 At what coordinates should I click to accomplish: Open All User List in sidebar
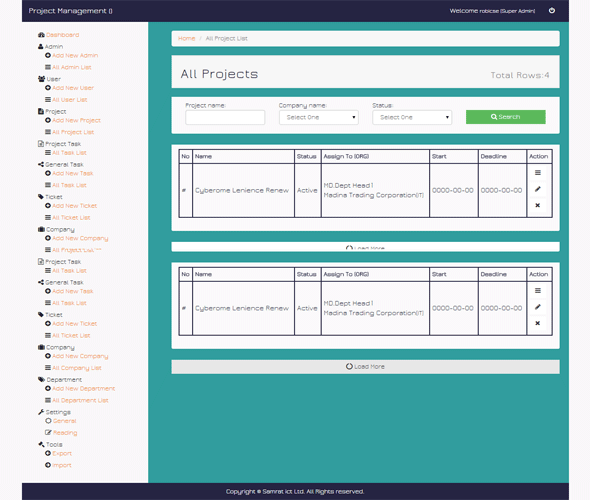pos(70,100)
